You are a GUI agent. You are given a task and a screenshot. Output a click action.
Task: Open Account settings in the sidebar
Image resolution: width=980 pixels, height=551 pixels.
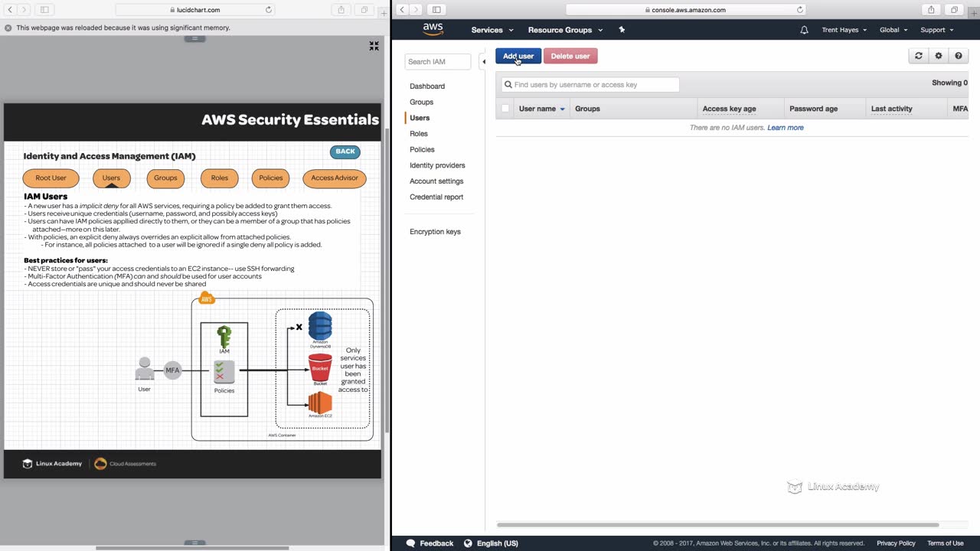[436, 181]
